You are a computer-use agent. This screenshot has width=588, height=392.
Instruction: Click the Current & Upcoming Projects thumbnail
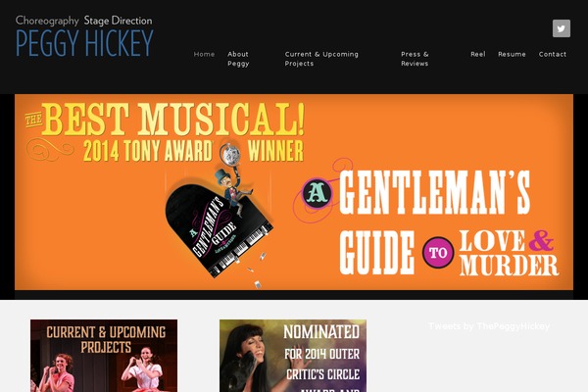[104, 356]
